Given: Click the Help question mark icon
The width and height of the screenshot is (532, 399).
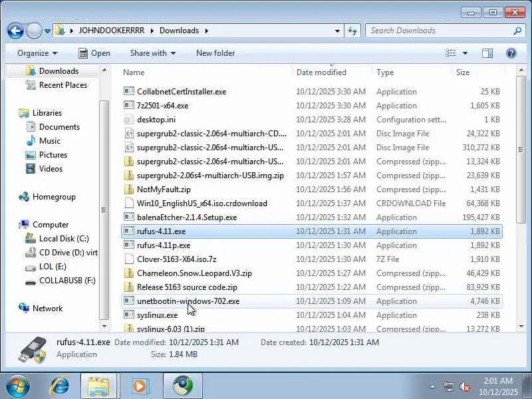Looking at the screenshot, I should (511, 53).
